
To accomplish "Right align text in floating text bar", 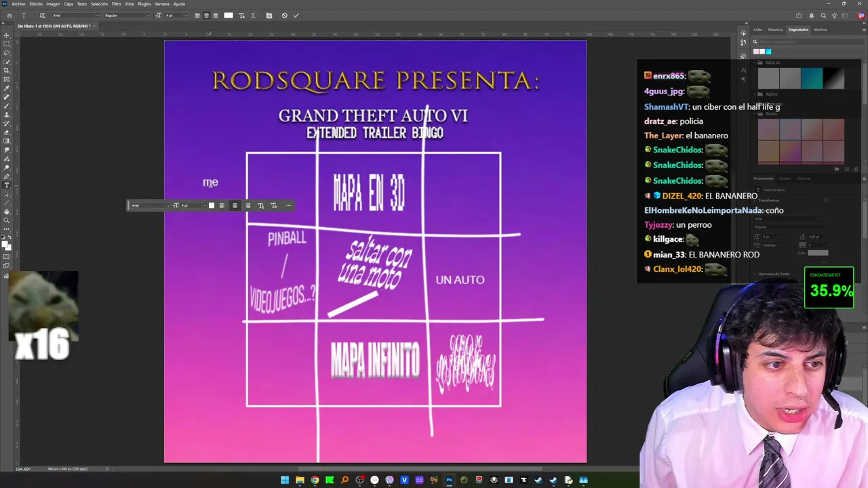I will pyautogui.click(x=248, y=205).
